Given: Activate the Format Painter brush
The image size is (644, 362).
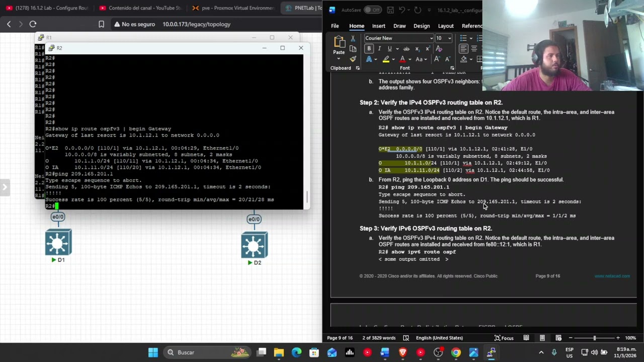Looking at the screenshot, I should click(353, 59).
